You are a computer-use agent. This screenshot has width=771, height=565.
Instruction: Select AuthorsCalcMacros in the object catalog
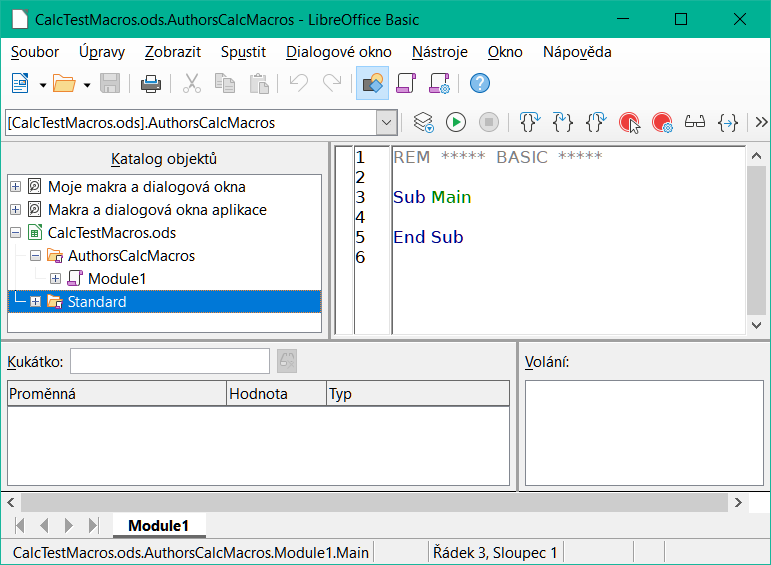pyautogui.click(x=131, y=256)
